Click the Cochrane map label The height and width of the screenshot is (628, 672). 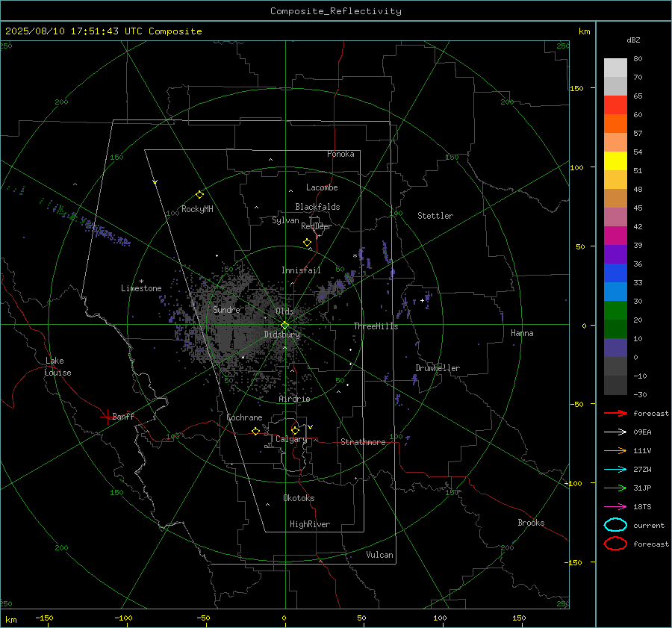pyautogui.click(x=244, y=417)
